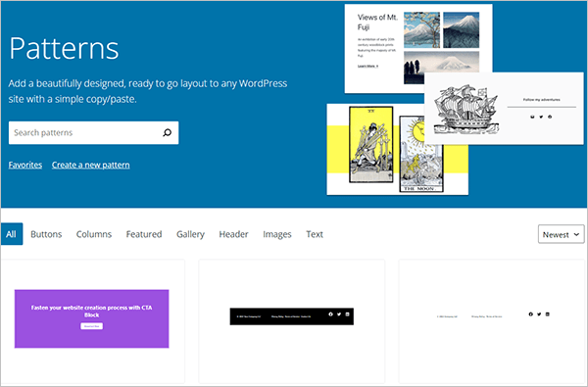Select the All category tab
The image size is (588, 387).
click(11, 234)
